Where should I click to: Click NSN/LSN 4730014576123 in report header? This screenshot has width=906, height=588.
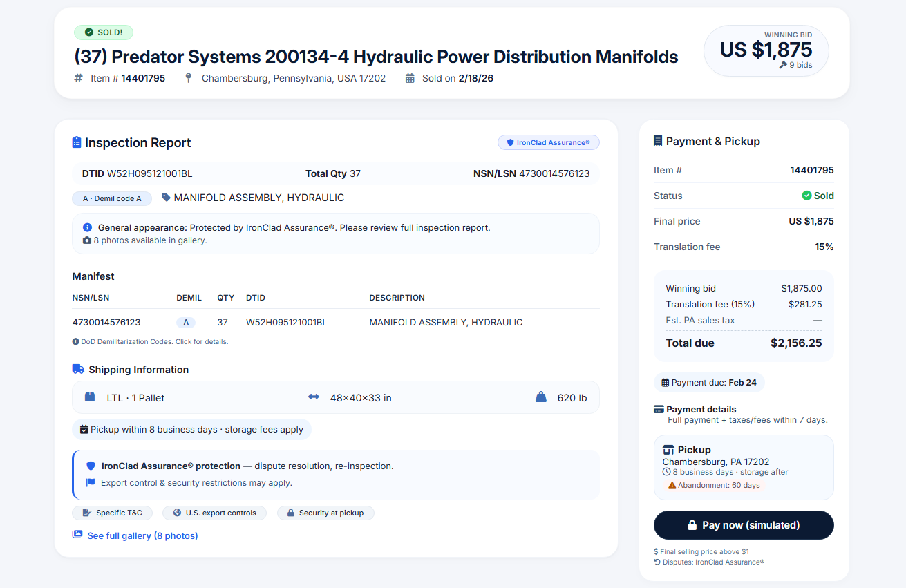531,173
